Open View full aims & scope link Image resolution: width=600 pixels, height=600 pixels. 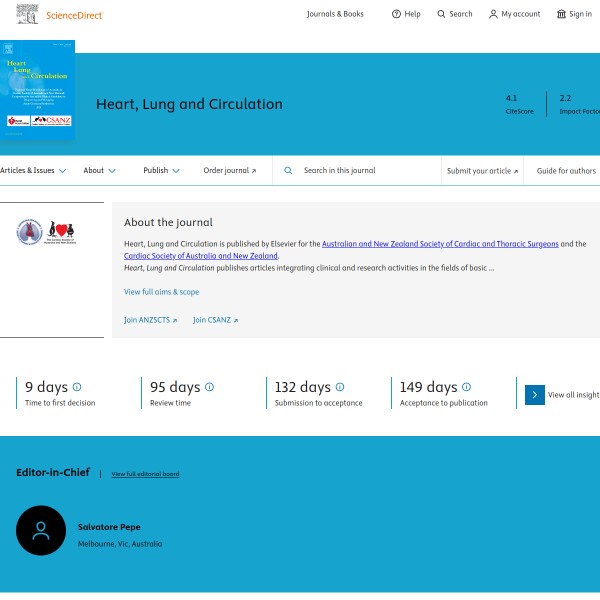click(x=161, y=292)
